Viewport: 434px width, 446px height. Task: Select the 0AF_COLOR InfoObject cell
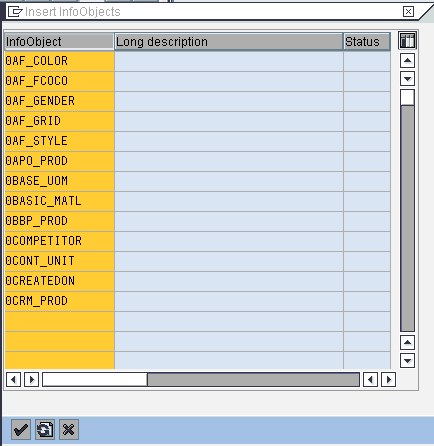point(60,61)
